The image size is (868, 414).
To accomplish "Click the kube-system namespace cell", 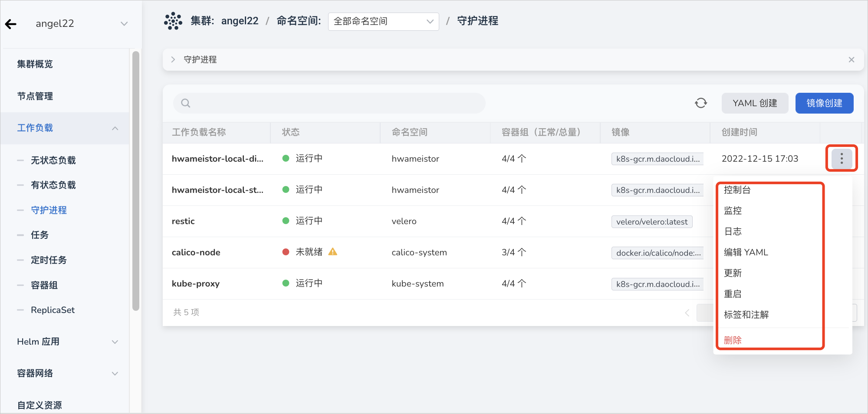I will 418,284.
